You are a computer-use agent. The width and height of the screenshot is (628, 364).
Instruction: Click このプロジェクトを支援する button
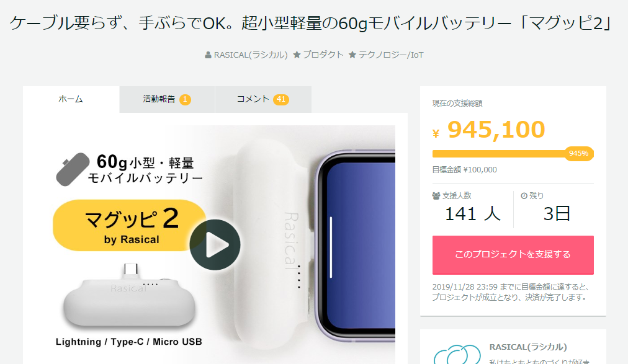[x=513, y=255]
